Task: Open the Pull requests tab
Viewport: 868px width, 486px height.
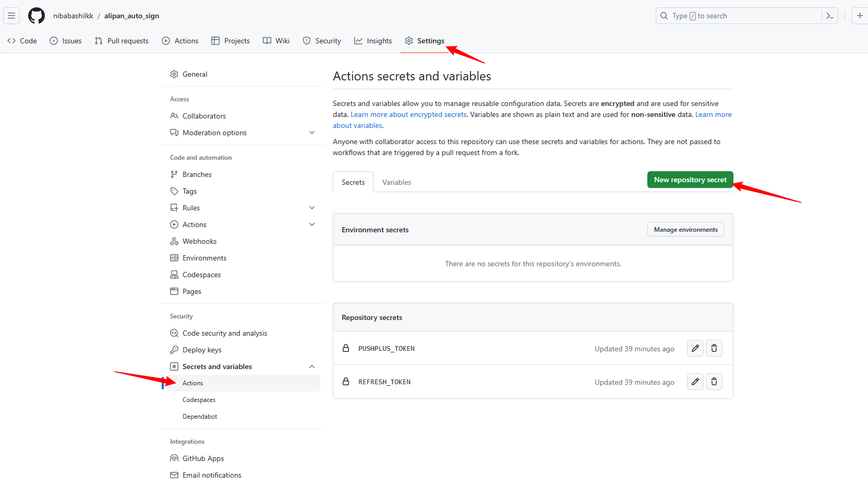Action: click(x=122, y=41)
